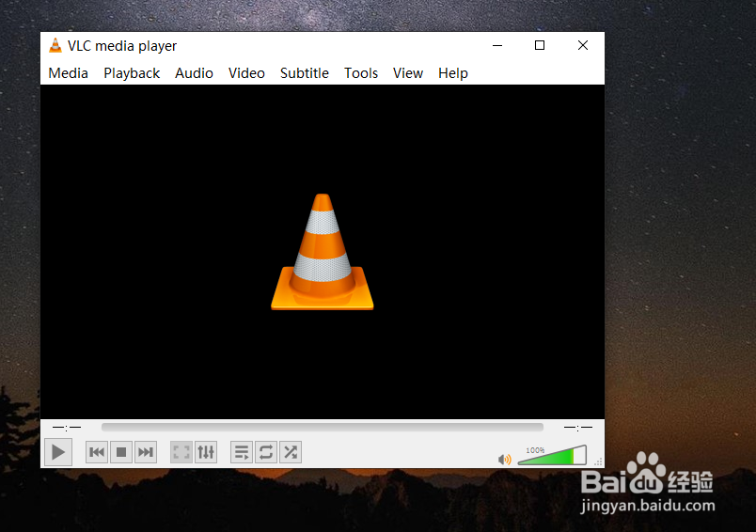
Task: Start playback with the Play button
Action: (x=58, y=452)
